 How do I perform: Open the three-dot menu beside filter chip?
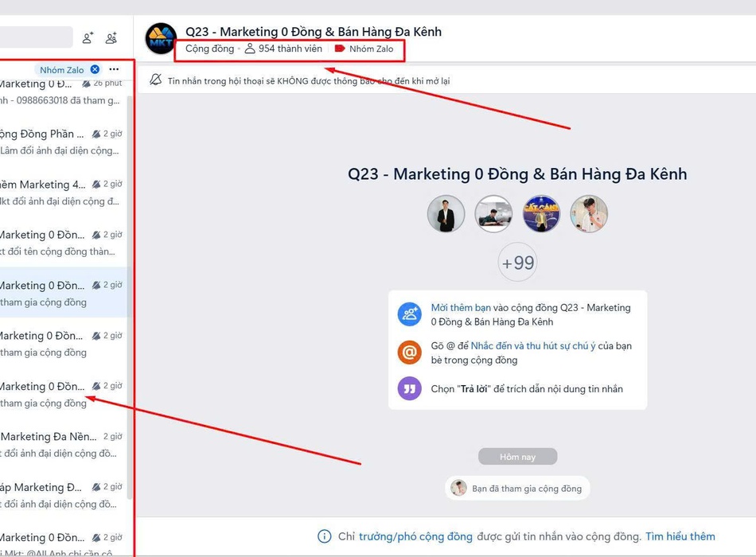click(x=115, y=70)
